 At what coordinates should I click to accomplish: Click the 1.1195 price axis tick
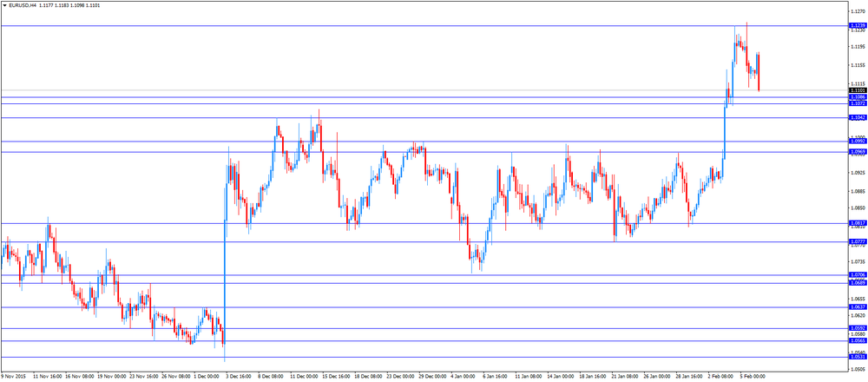(x=858, y=47)
